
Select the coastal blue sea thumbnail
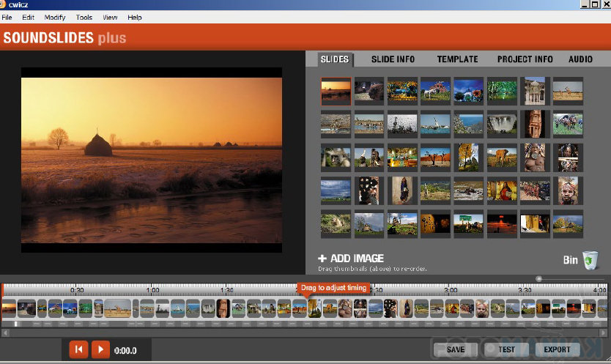pos(468,125)
